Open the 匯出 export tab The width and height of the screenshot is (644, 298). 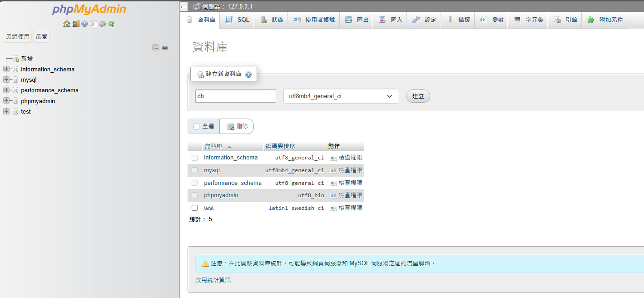[x=357, y=20]
